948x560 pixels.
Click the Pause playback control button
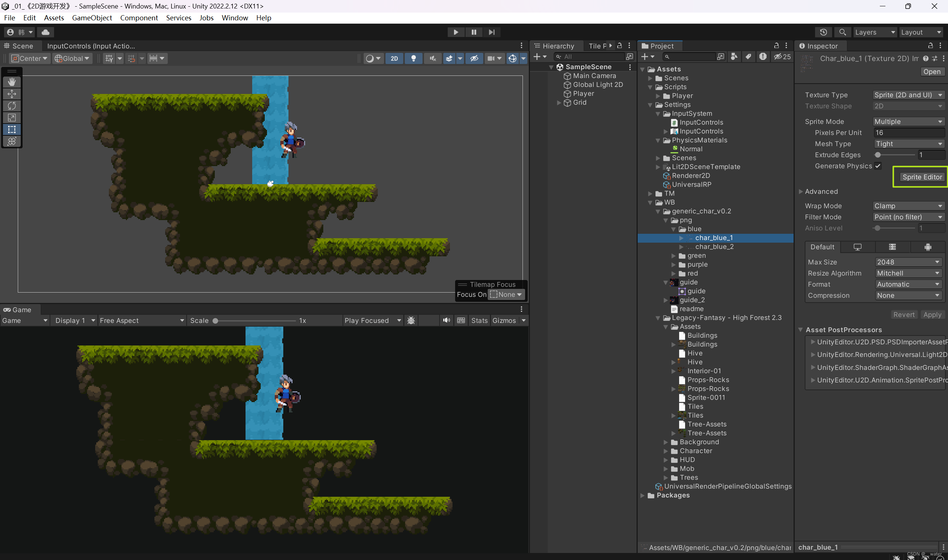pyautogui.click(x=474, y=31)
